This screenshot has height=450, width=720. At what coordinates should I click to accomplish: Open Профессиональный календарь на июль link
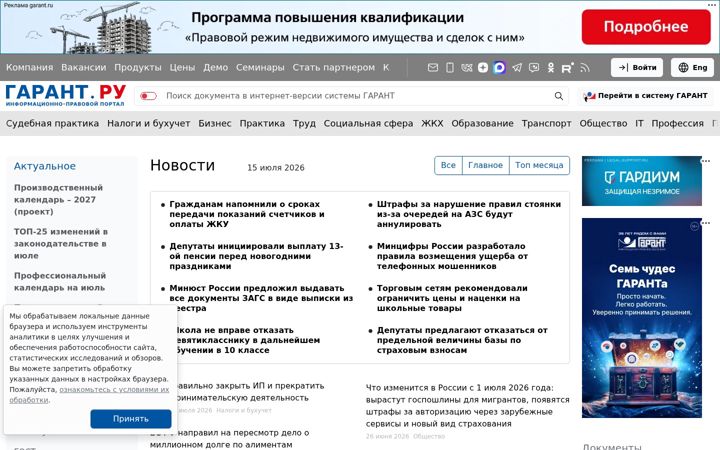60,281
